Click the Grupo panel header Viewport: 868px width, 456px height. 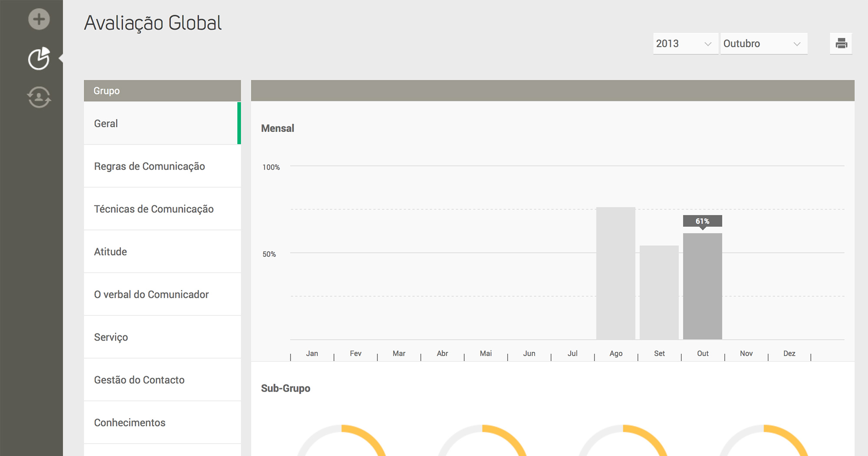coord(162,91)
